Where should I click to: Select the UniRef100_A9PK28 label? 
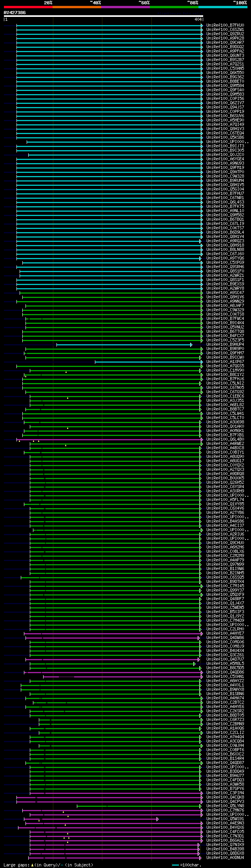click(x=225, y=38)
